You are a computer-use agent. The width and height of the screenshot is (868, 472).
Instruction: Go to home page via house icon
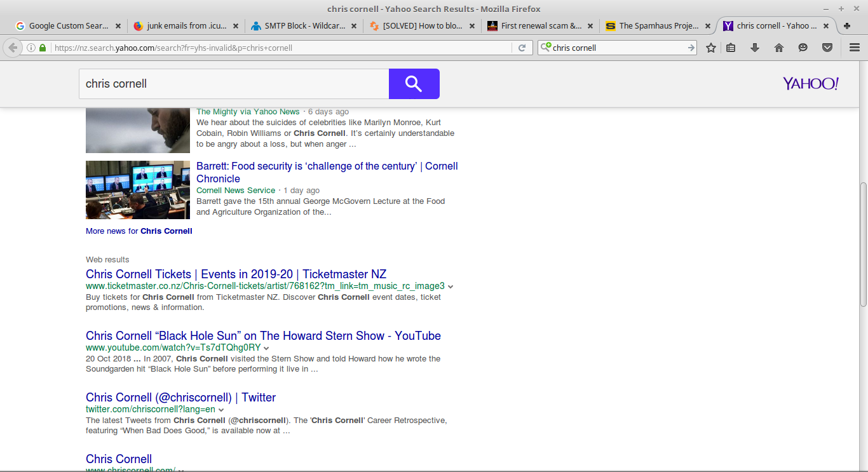point(779,48)
